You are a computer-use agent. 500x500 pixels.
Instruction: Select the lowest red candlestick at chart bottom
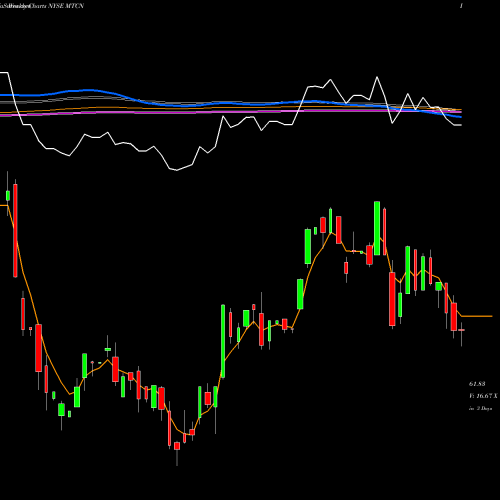pos(177,446)
